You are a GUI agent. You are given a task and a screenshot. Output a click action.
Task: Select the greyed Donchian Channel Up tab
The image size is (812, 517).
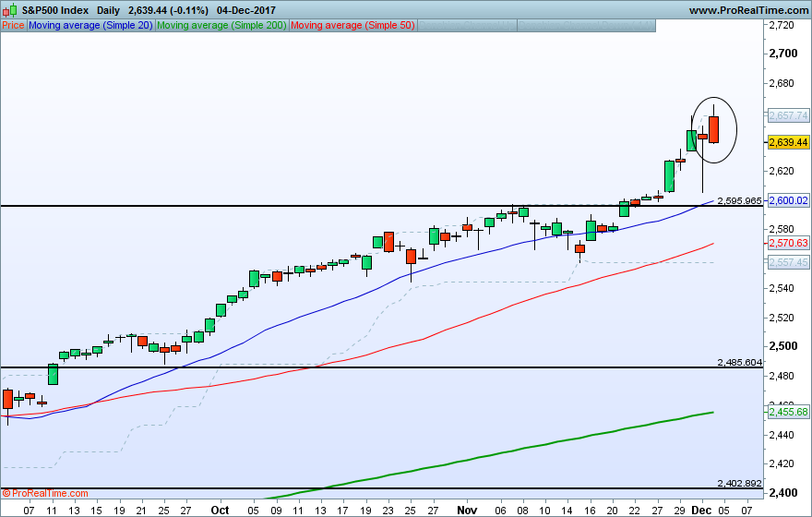(x=467, y=25)
